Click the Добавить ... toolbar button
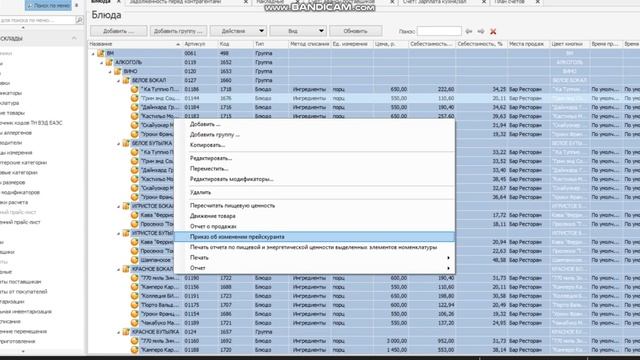Viewport: 640px width, 360px height. point(119,31)
